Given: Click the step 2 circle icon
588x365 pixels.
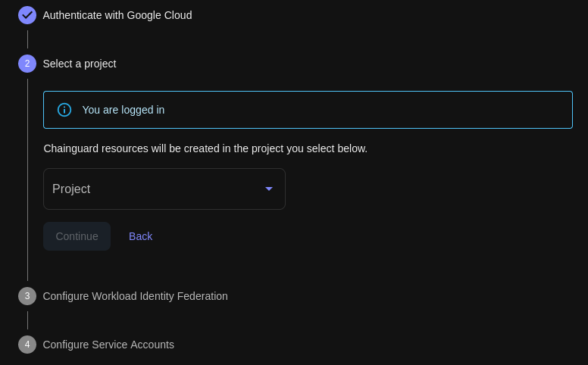Looking at the screenshot, I should pyautogui.click(x=27, y=64).
